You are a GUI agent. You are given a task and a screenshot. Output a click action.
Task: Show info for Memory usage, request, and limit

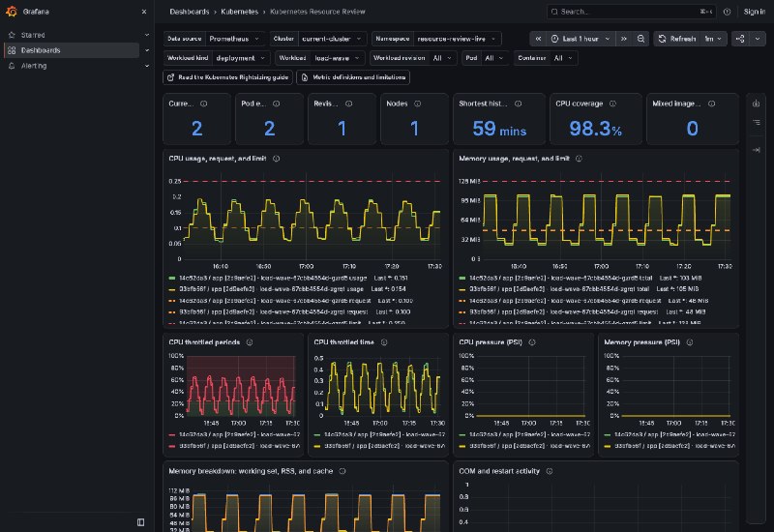coord(579,159)
